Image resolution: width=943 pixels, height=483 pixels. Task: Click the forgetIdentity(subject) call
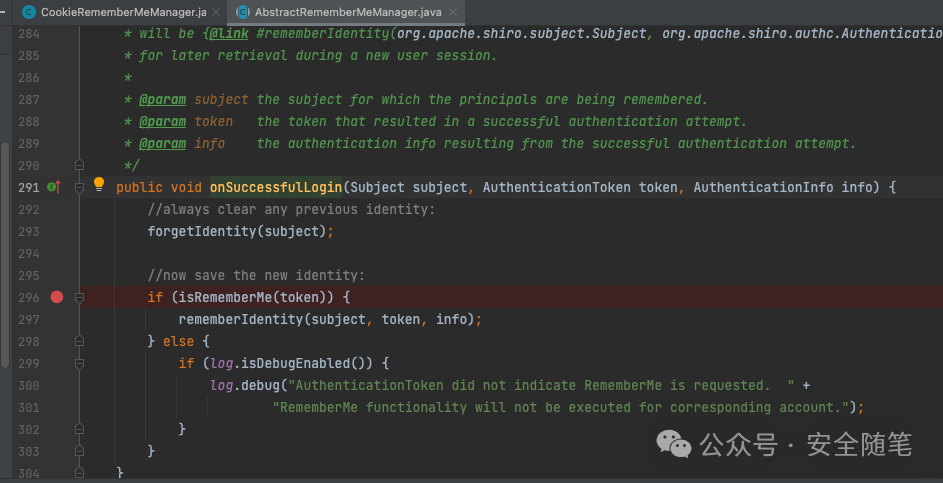237,231
